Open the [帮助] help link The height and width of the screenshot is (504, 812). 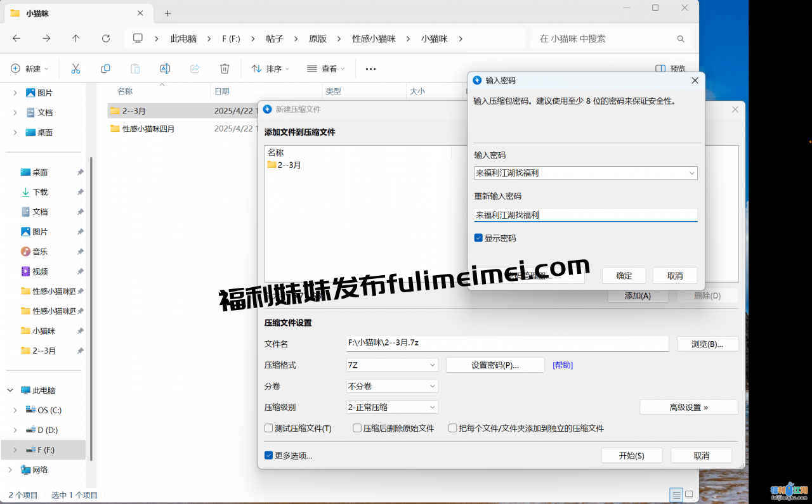tap(563, 365)
